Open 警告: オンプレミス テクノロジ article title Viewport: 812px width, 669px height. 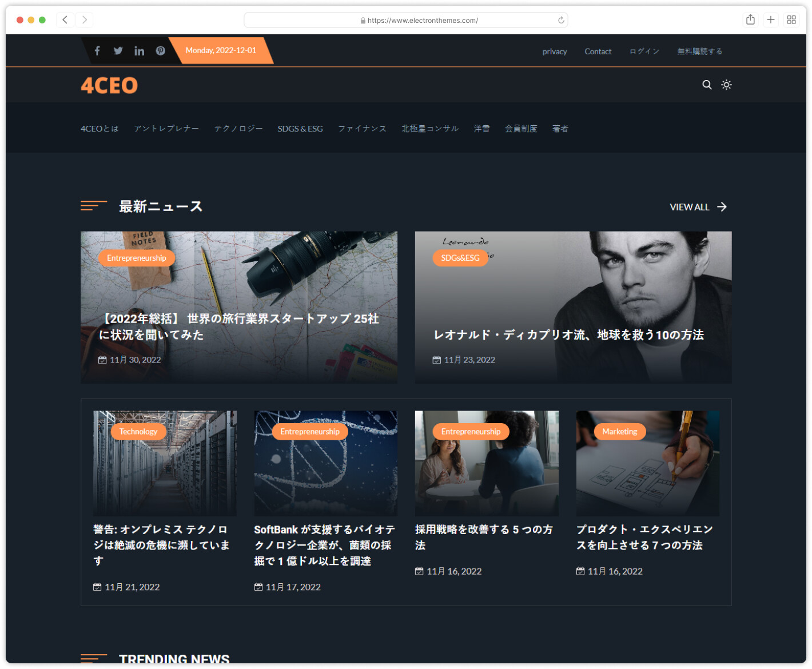161,545
